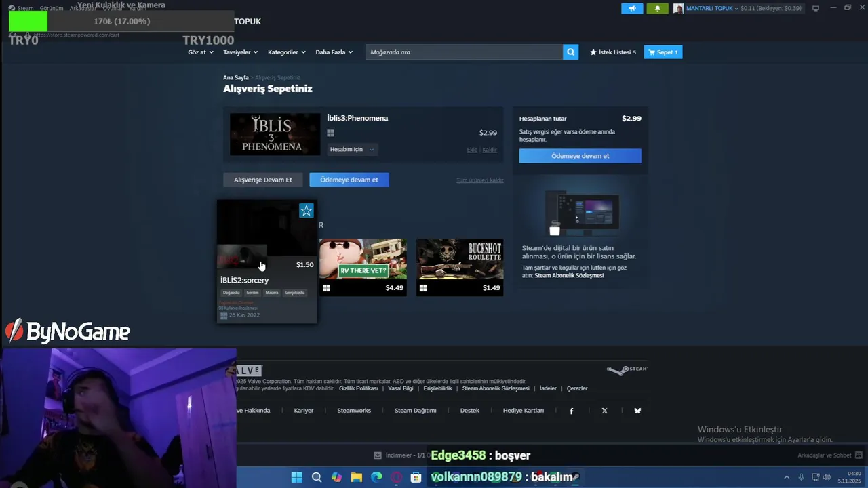Open Steam Facebook page icon in footer
The image size is (868, 488).
(x=571, y=411)
